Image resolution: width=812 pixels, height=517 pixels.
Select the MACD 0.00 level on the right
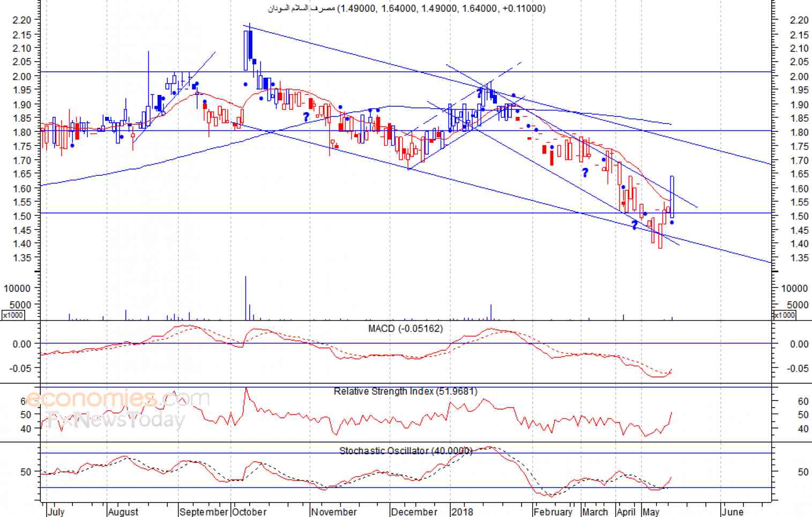[799, 344]
